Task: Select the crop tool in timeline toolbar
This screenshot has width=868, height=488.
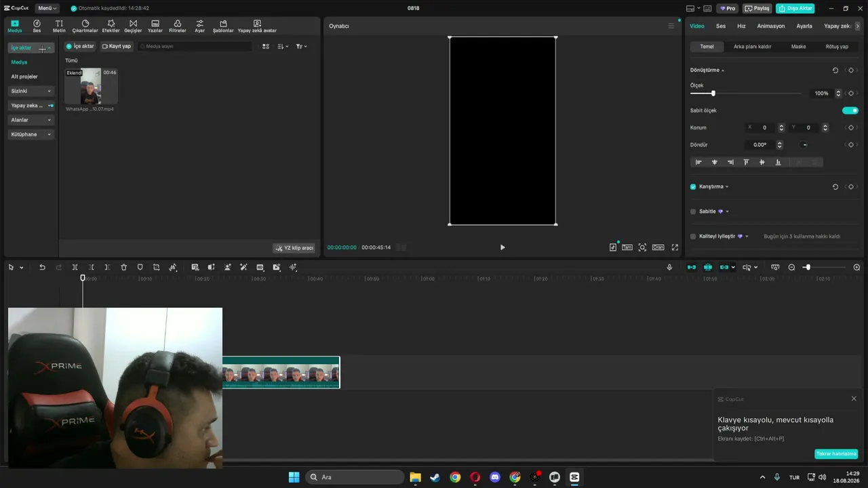Action: coord(156,268)
